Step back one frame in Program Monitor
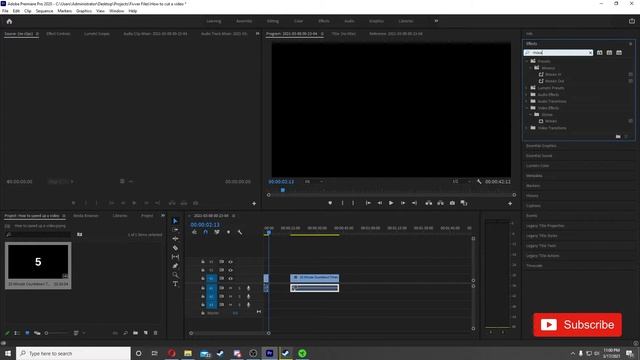This screenshot has width=640, height=360. point(380,203)
